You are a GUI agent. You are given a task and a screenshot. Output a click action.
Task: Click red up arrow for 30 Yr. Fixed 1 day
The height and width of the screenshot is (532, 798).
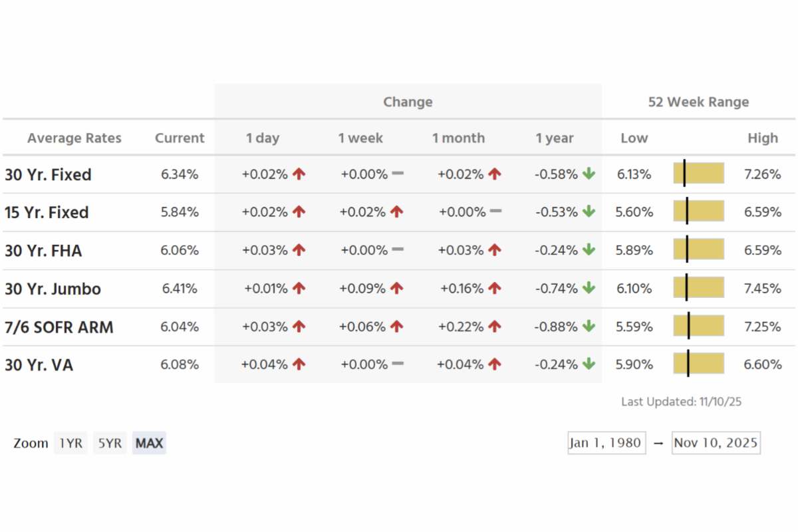point(299,174)
